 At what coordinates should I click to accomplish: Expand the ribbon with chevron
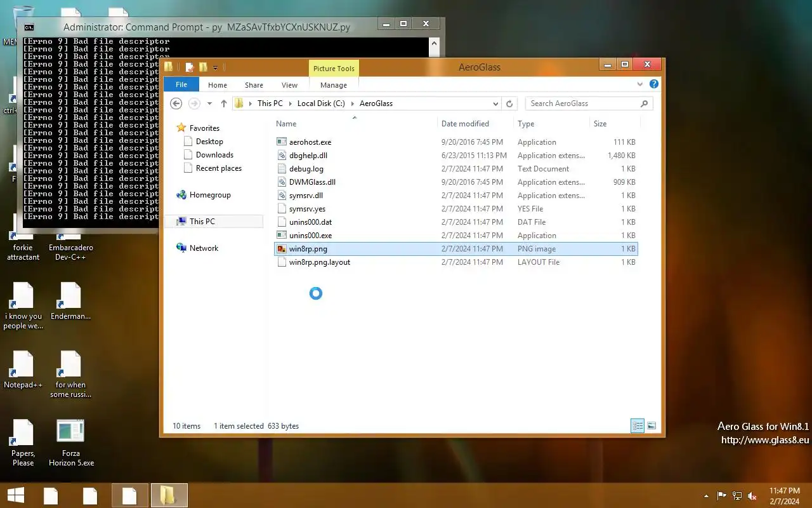(x=640, y=84)
